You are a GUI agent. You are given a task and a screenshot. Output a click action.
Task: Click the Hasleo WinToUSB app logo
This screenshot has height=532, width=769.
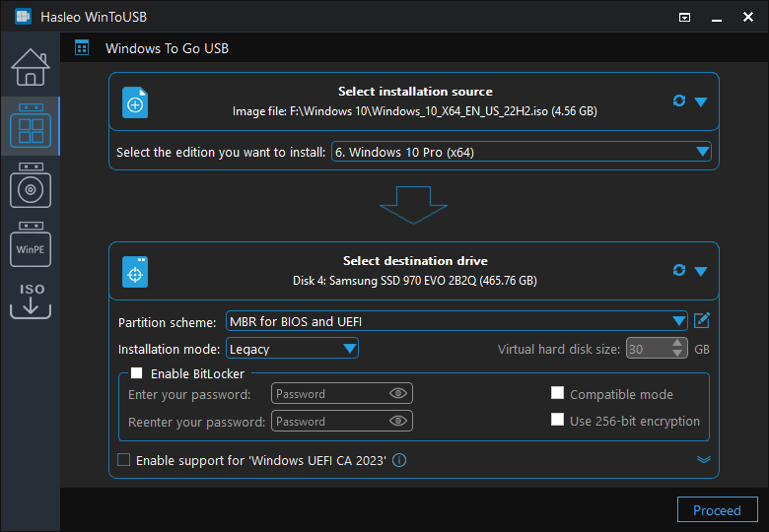point(23,16)
